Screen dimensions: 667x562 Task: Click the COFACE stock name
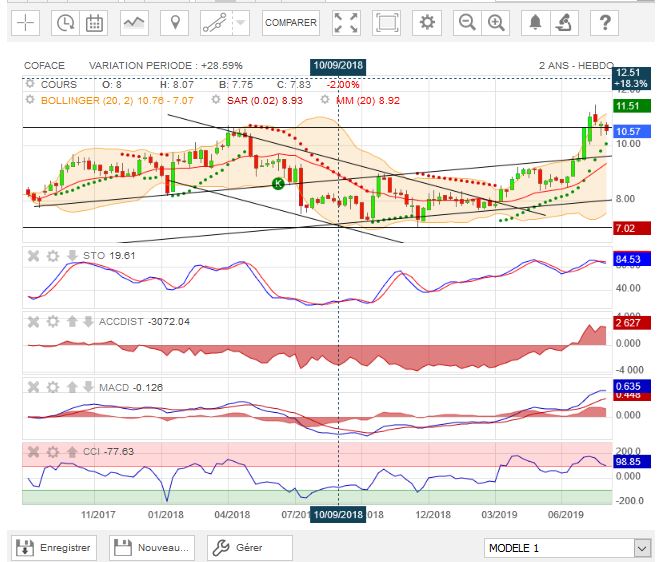coord(44,66)
